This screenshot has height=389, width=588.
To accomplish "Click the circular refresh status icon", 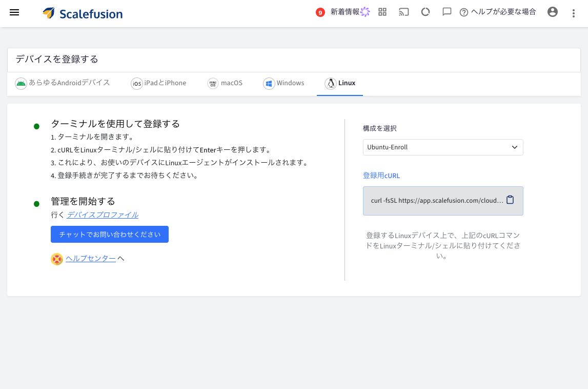I will [425, 12].
